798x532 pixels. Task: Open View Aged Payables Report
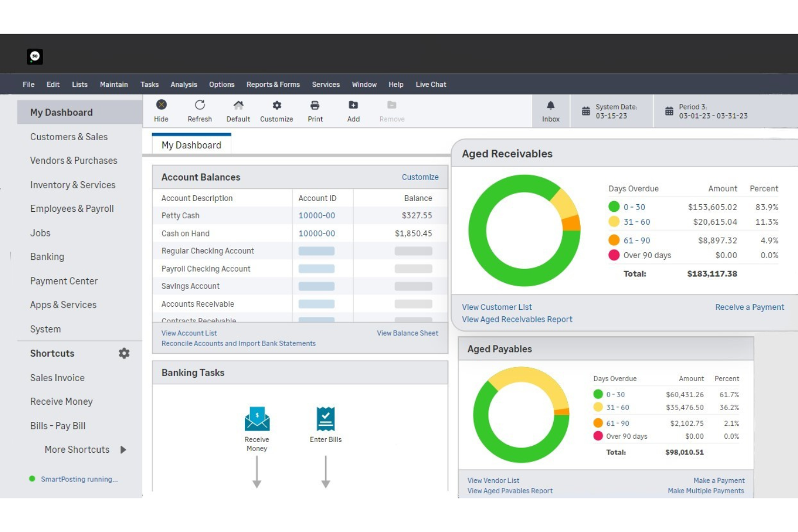(510, 490)
